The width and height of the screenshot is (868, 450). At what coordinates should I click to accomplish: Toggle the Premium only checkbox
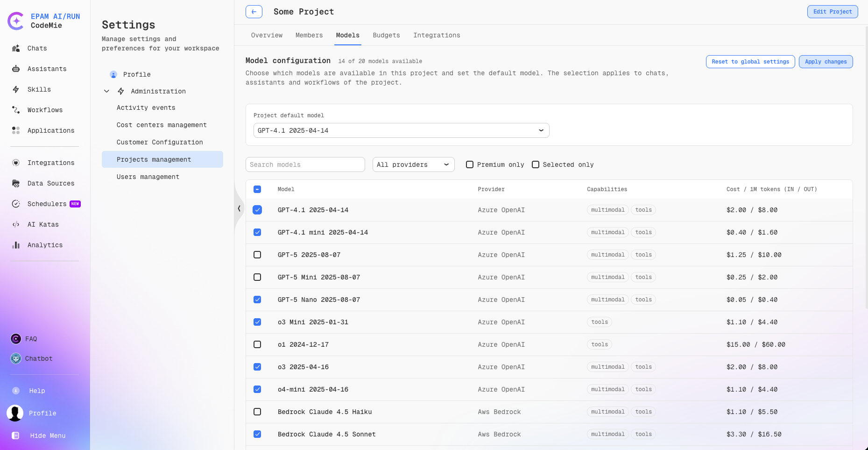pyautogui.click(x=470, y=164)
